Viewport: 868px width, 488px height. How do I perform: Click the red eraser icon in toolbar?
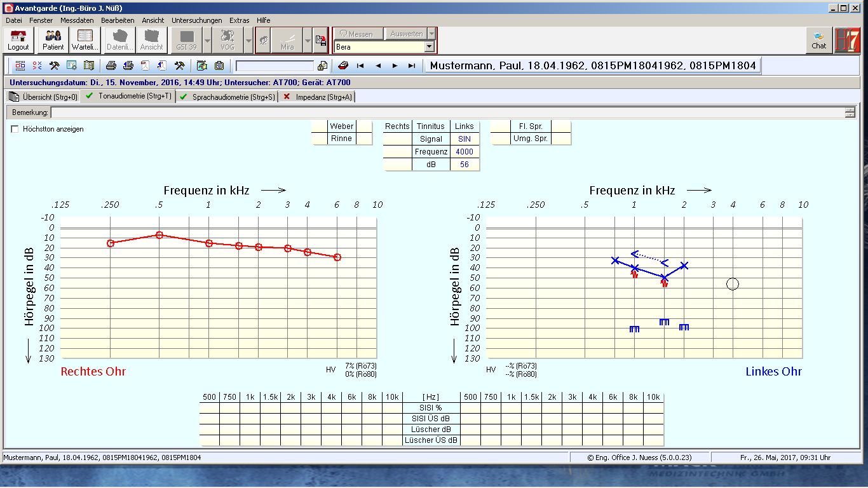343,65
